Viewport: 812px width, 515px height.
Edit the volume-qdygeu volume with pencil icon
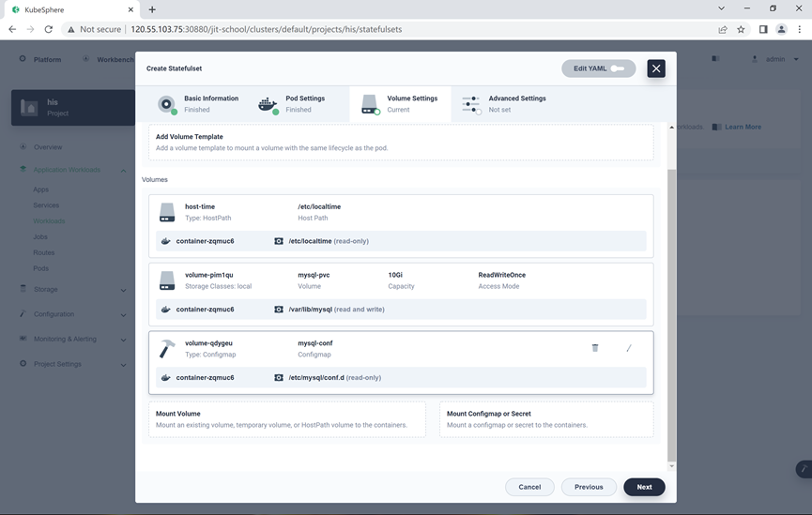coord(629,348)
